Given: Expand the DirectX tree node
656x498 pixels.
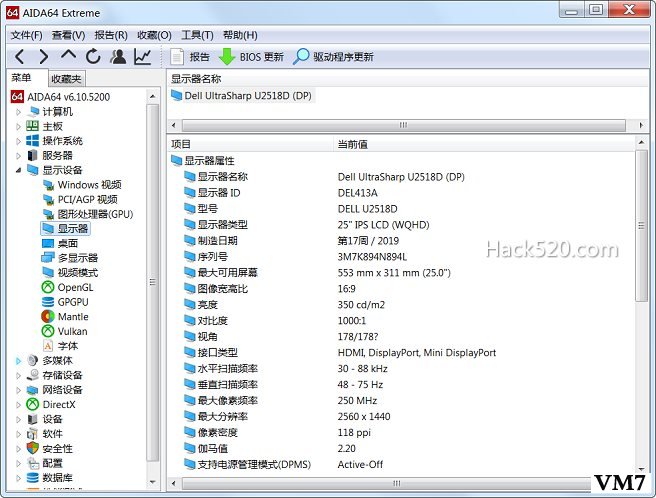Looking at the screenshot, I should [18, 404].
